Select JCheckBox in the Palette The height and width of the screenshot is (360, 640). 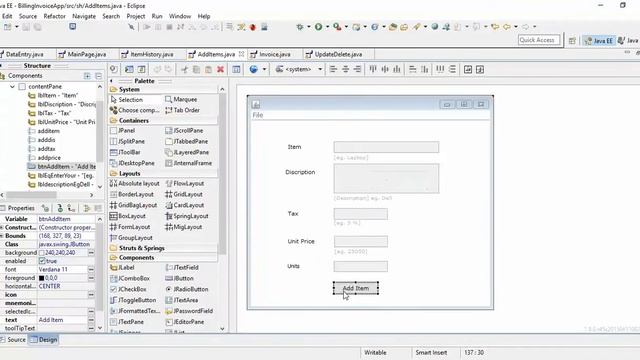click(x=128, y=289)
